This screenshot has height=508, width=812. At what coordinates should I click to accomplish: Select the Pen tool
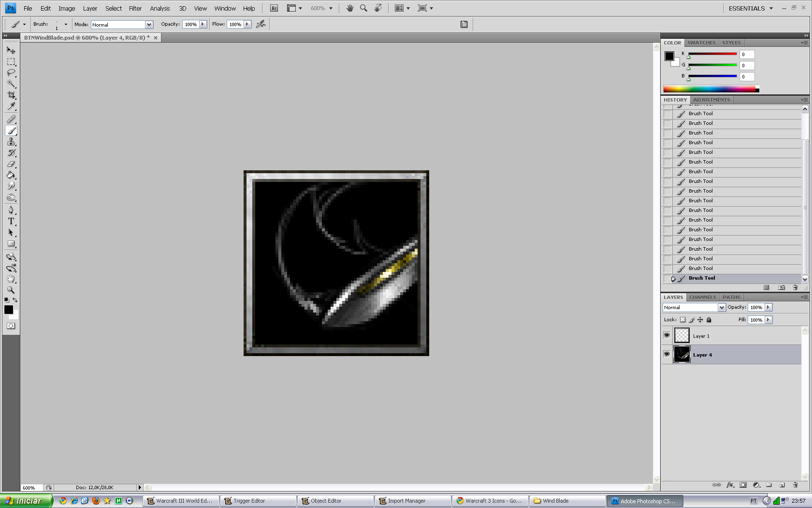pos(11,210)
